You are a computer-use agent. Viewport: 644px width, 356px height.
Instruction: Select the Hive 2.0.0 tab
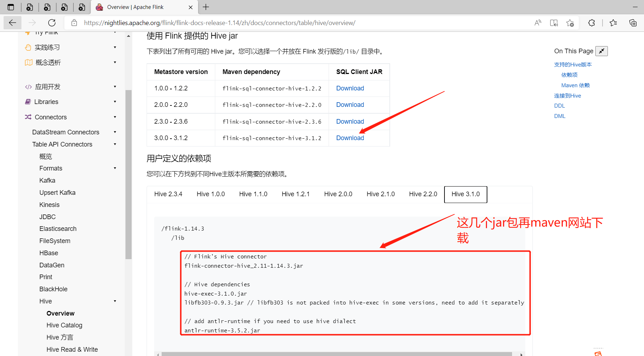click(338, 194)
